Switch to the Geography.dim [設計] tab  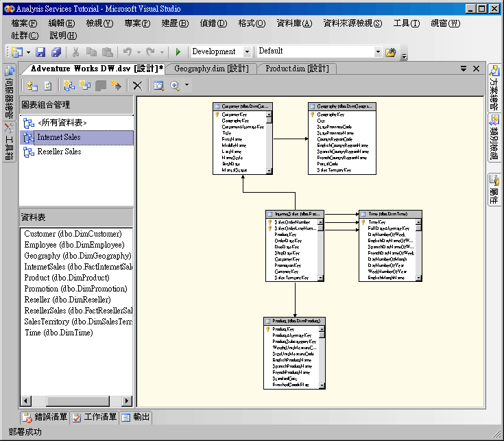click(x=211, y=69)
